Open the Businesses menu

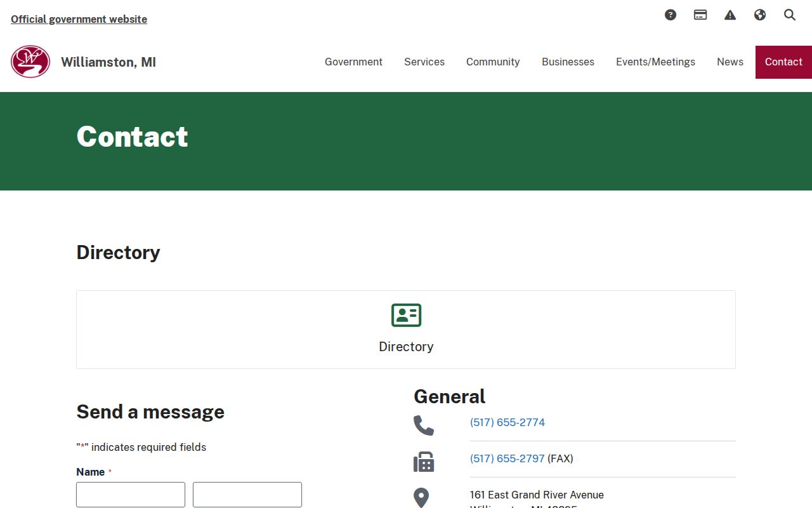click(568, 62)
